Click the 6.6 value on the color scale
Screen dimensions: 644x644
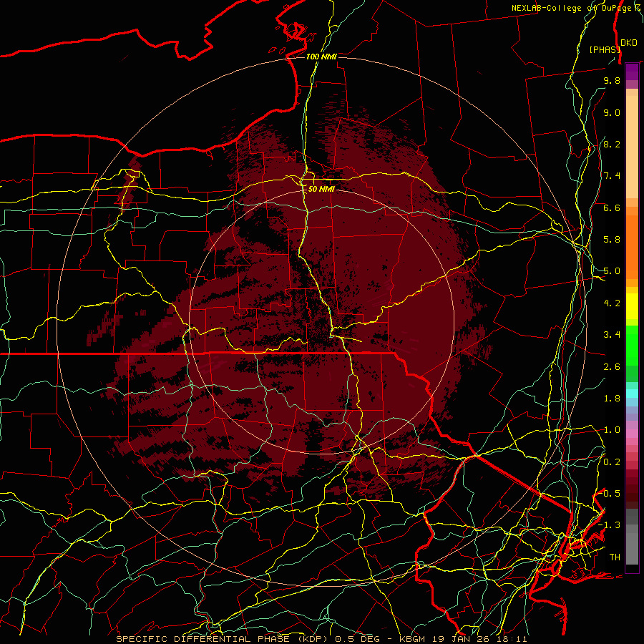[612, 208]
